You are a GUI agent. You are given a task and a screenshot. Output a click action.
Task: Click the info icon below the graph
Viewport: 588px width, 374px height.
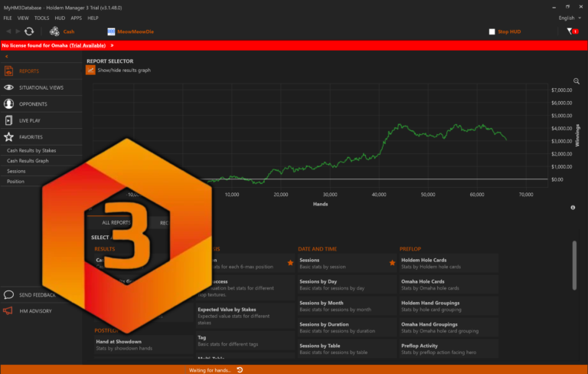coord(573,207)
